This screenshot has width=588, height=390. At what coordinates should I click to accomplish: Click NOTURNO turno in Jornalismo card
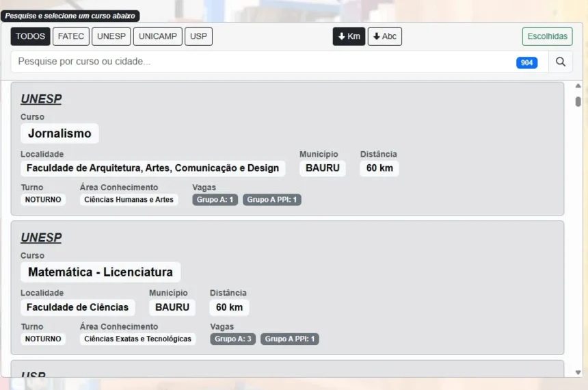(x=43, y=200)
